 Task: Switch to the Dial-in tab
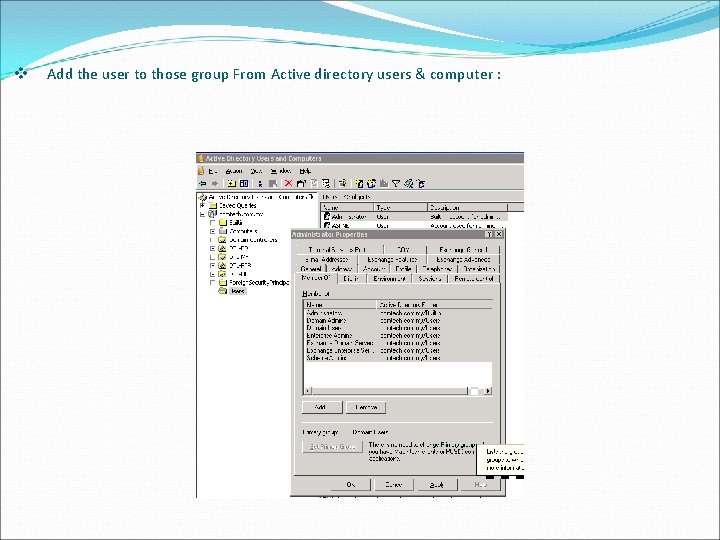[x=352, y=279]
